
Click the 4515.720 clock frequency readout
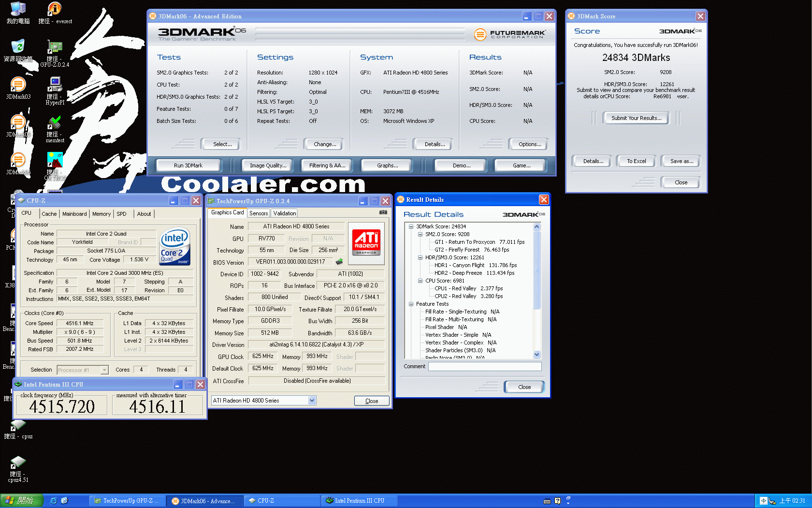(62, 406)
